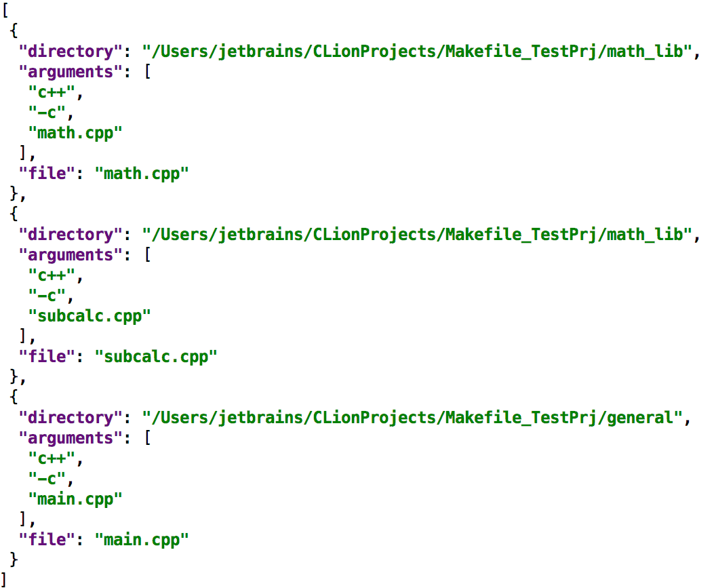Click the third "arguments" key
This screenshot has width=712, height=588.
coord(71,437)
